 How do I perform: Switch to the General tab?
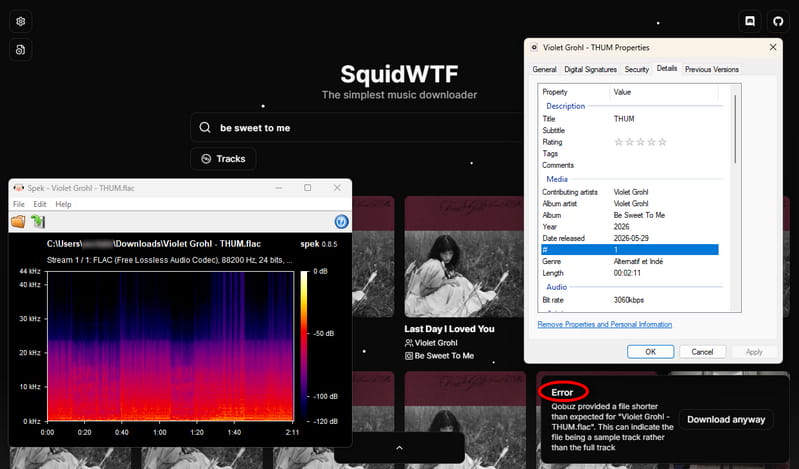[x=544, y=69]
